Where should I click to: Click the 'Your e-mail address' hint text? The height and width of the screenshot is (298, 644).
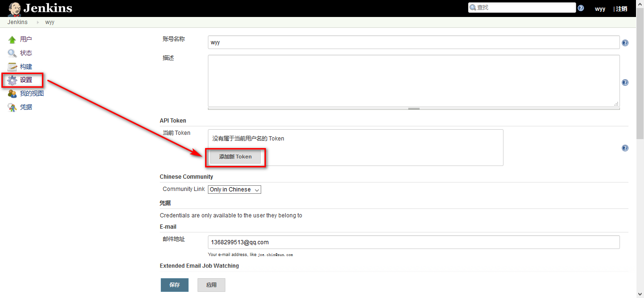coord(250,255)
